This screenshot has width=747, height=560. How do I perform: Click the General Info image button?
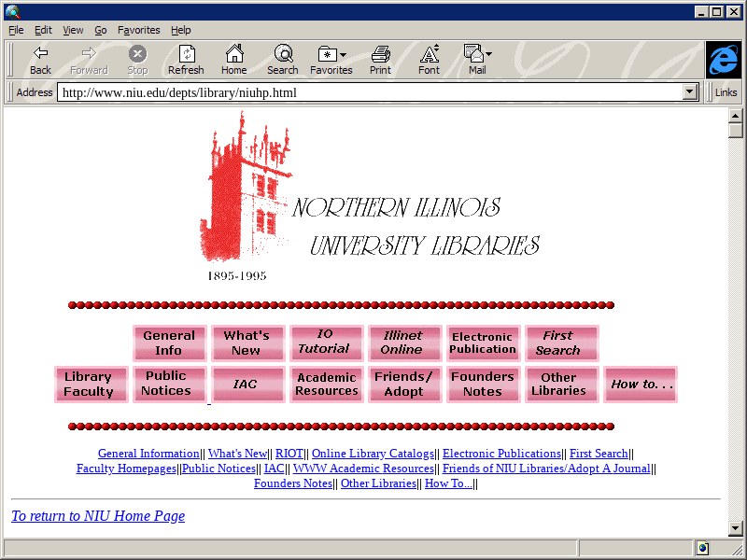coord(169,343)
